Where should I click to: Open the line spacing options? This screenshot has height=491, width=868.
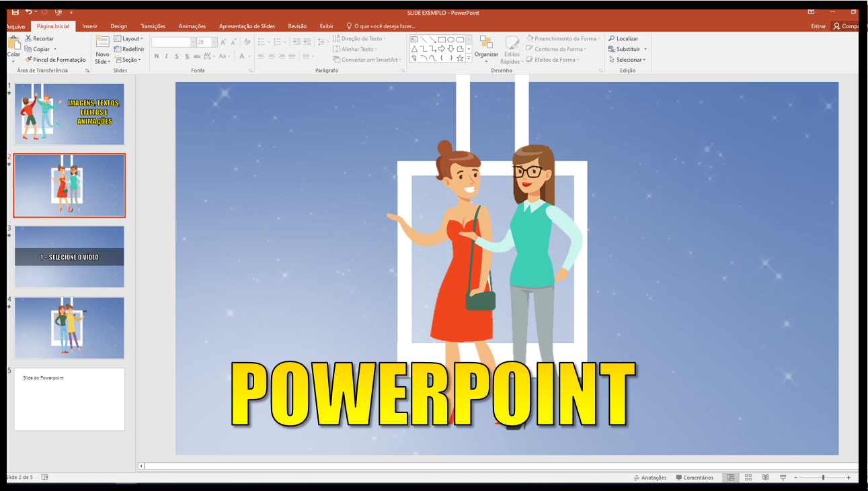[x=323, y=42]
